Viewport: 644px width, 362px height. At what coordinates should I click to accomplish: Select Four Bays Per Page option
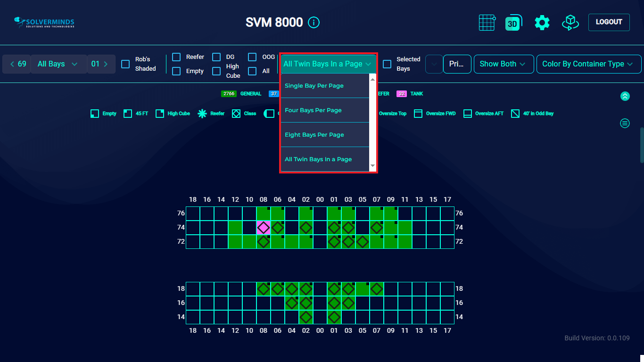324,110
